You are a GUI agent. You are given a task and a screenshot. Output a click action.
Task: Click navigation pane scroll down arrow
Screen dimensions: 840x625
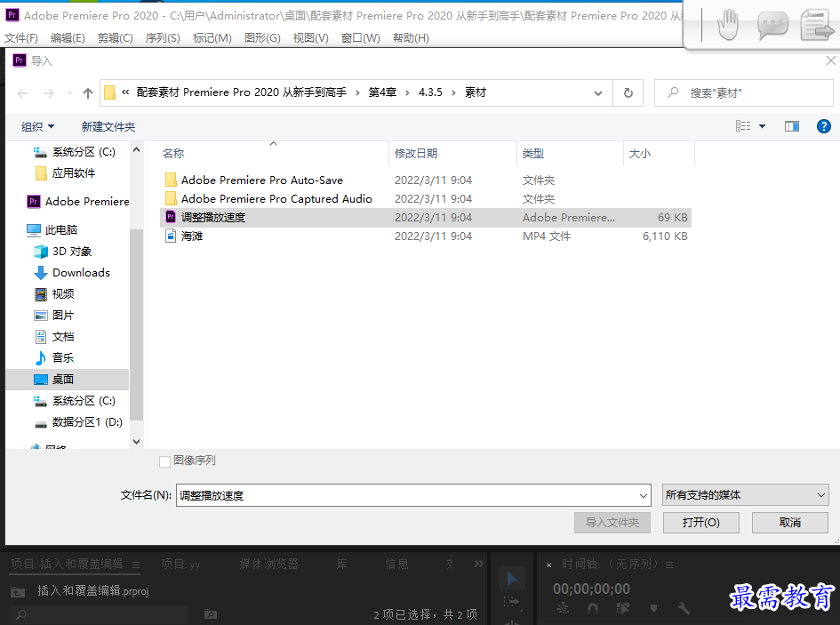pyautogui.click(x=137, y=442)
